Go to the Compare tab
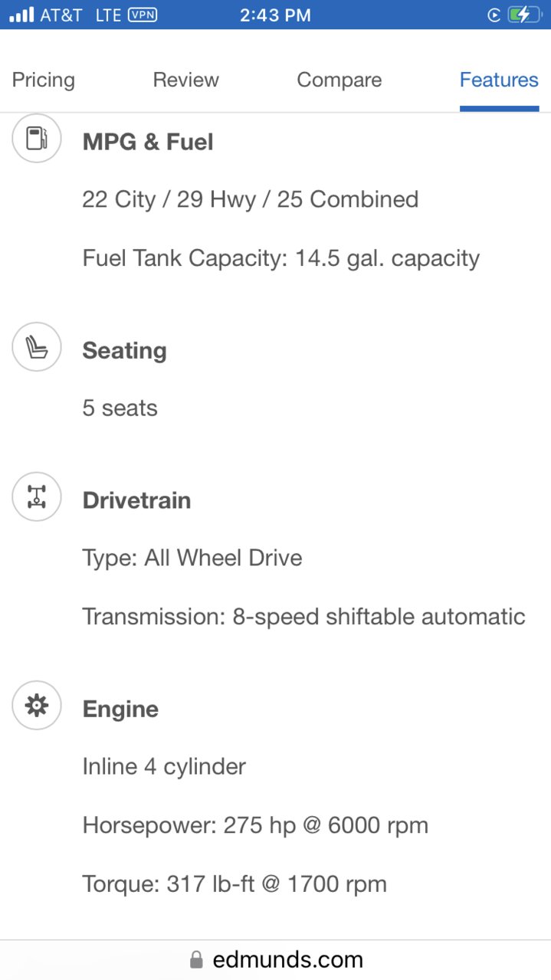This screenshot has width=551, height=980. pyautogui.click(x=339, y=80)
